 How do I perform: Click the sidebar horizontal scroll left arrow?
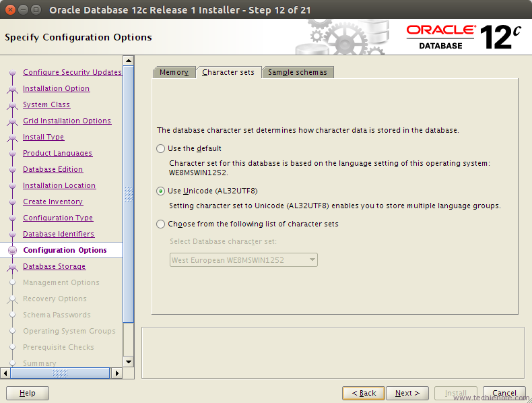5,373
